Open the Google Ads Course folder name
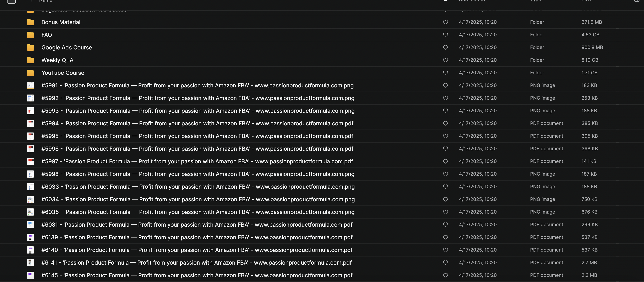This screenshot has height=282, width=644. [x=66, y=47]
